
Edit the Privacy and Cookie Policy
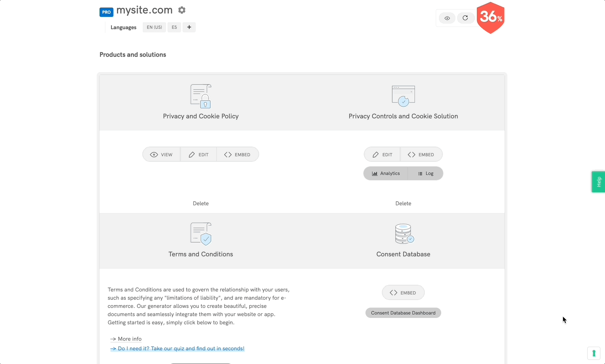pos(198,155)
